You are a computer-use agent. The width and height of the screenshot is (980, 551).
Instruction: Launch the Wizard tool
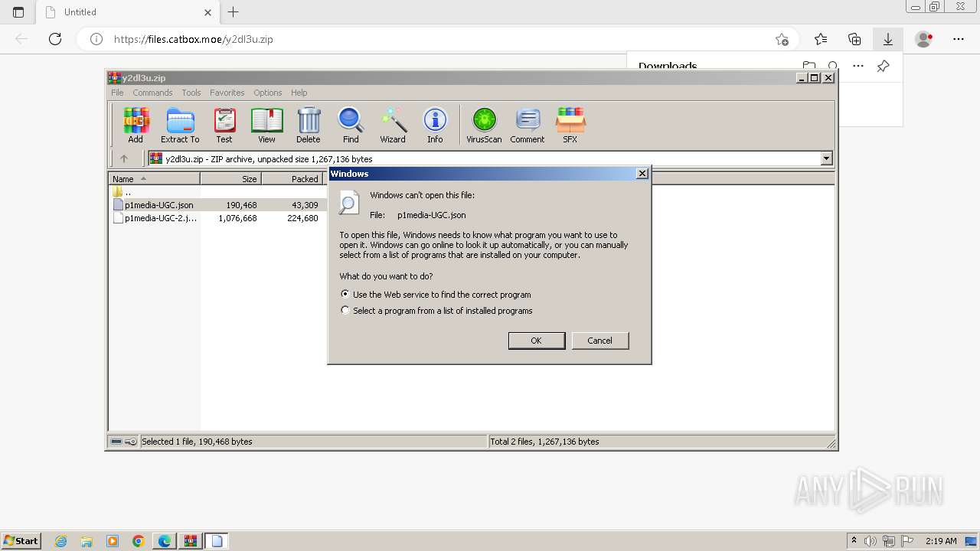(x=393, y=125)
